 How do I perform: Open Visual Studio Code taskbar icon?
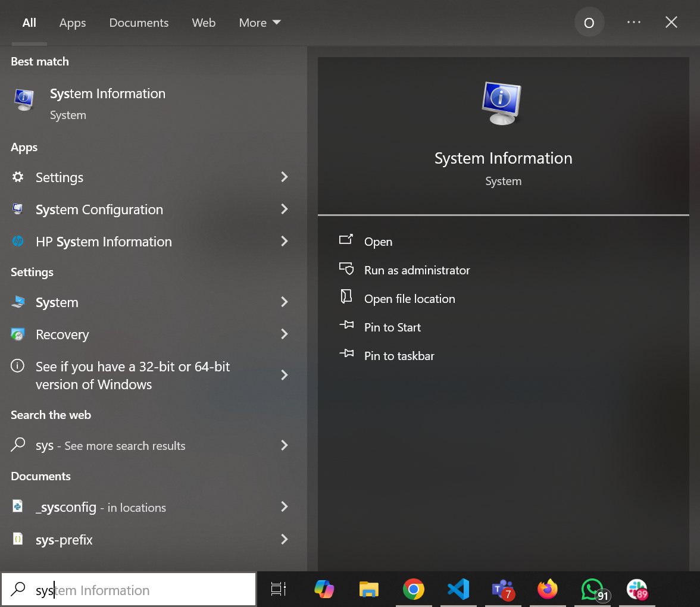pyautogui.click(x=458, y=589)
